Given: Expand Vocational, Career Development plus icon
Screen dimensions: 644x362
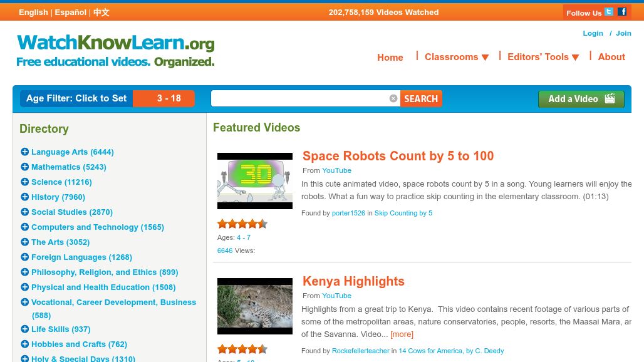Looking at the screenshot, I should coord(24,302).
